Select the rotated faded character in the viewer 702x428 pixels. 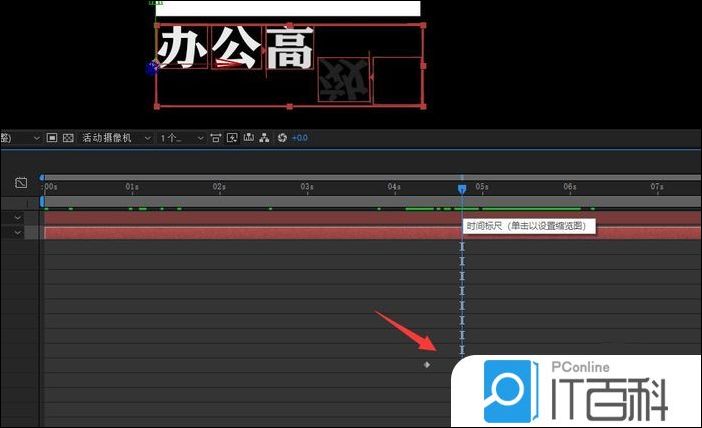click(344, 79)
